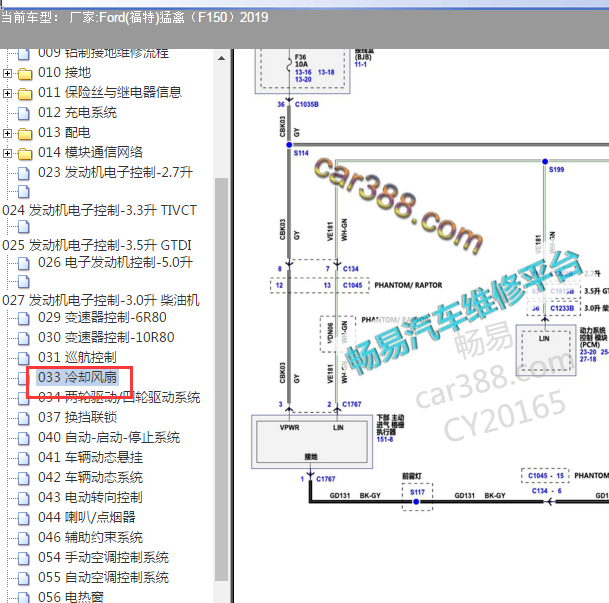
Task: Click the 11-1 BJB page reference
Action: pos(360,64)
